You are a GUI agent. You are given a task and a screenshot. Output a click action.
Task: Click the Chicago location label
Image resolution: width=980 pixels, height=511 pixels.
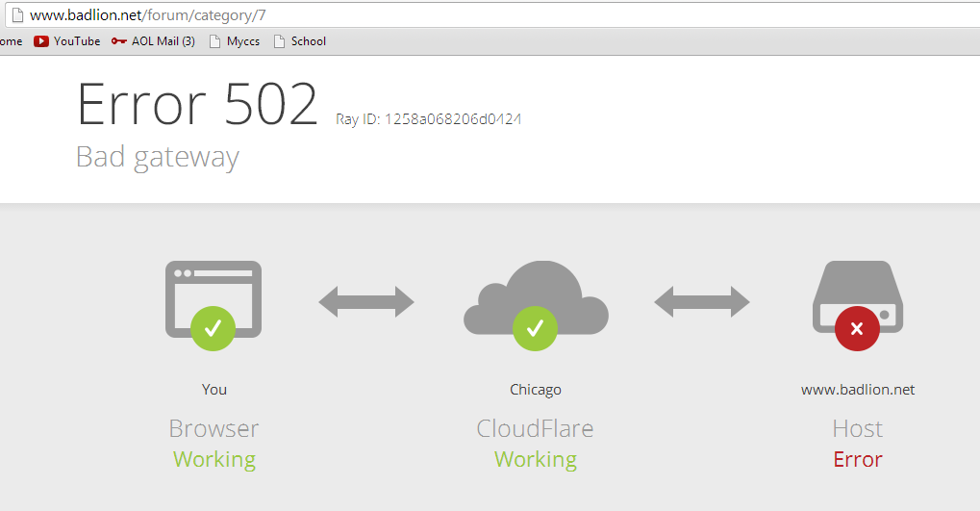(536, 390)
